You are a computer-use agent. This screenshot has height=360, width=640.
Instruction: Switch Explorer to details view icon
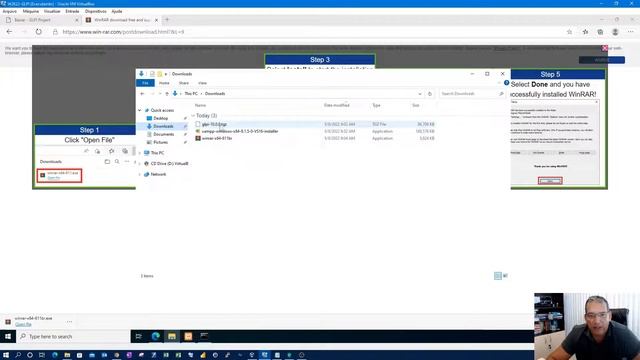[x=498, y=276]
